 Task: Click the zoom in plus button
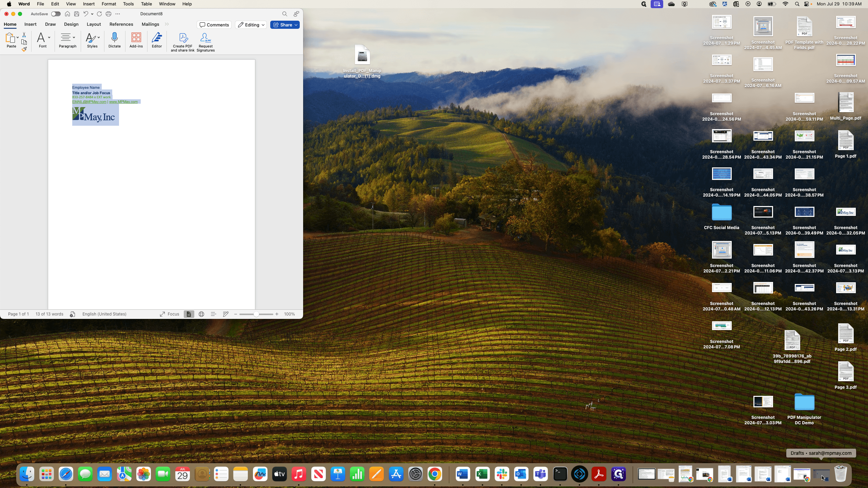tap(277, 314)
